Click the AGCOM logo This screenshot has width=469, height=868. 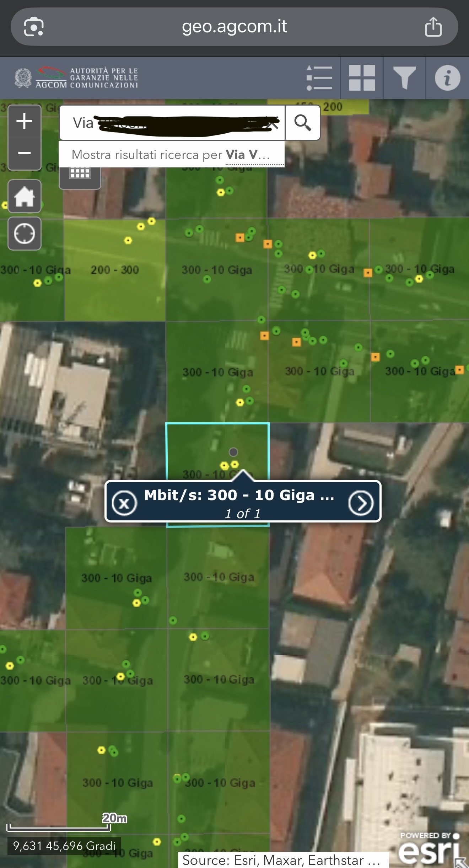click(x=76, y=78)
